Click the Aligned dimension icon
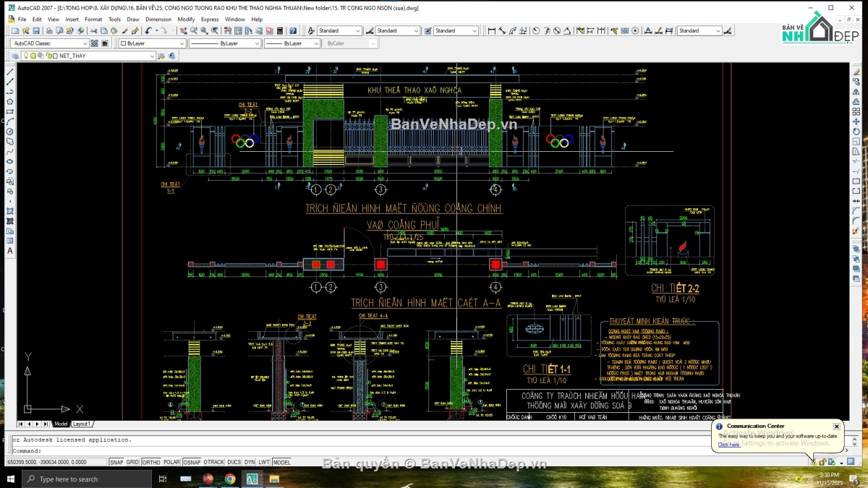The width and height of the screenshot is (868, 488). [502, 30]
